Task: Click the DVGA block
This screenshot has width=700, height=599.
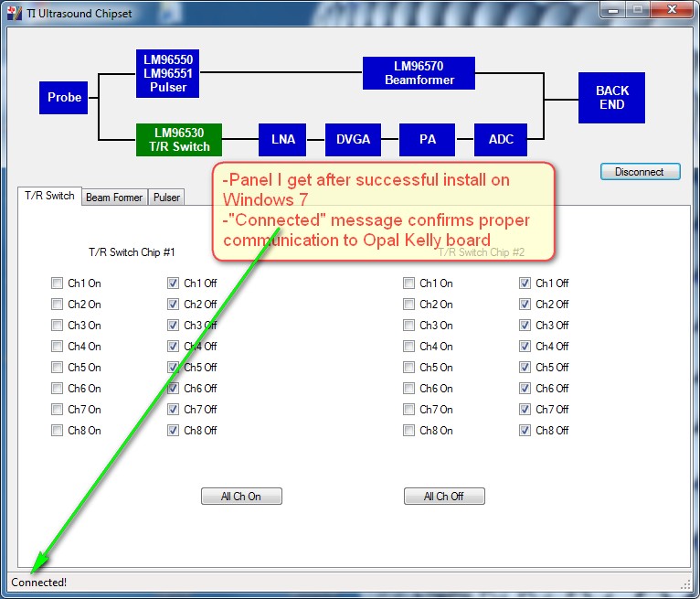Action: pyautogui.click(x=353, y=139)
